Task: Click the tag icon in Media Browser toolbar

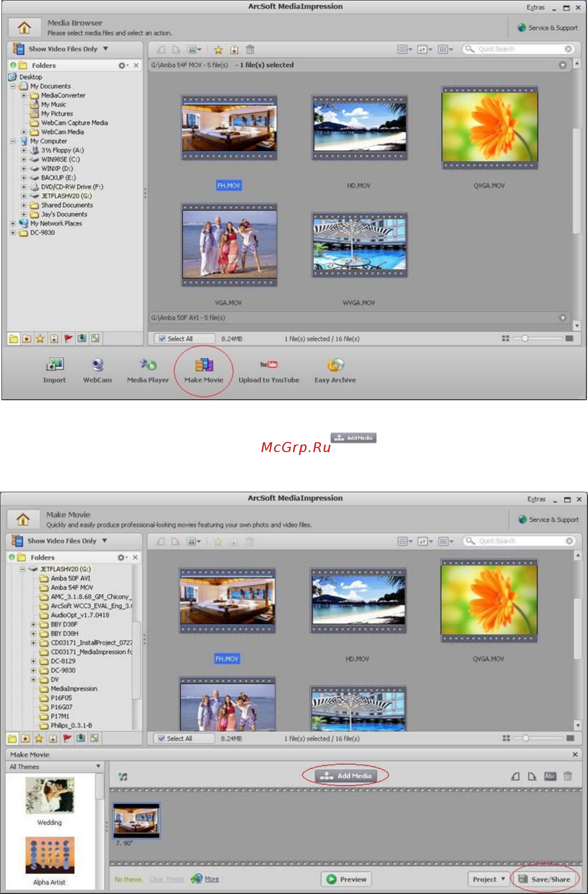Action: (x=234, y=49)
